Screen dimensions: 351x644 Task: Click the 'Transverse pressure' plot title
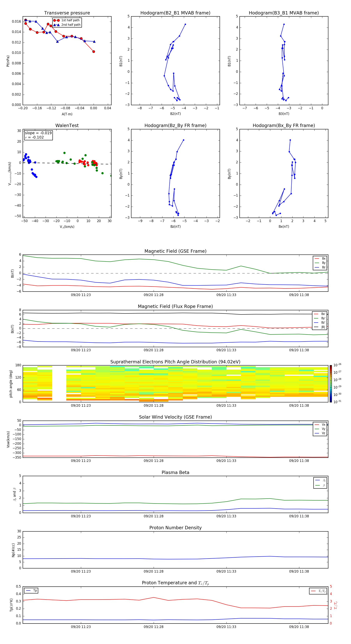67,13
